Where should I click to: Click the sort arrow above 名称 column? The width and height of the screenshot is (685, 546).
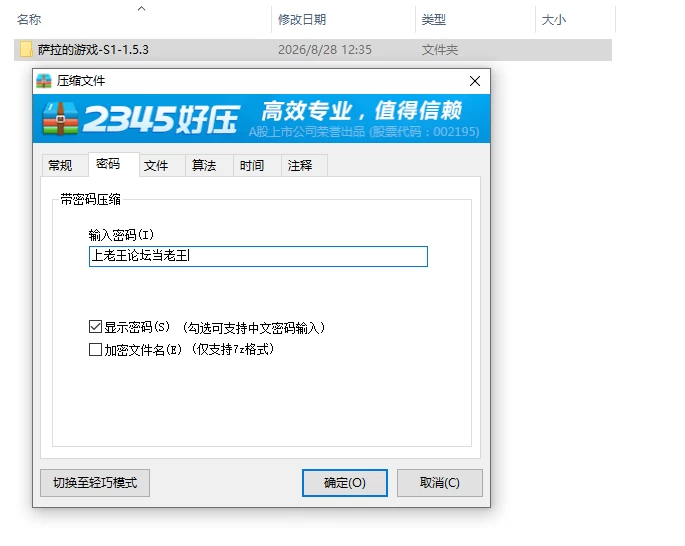(141, 8)
